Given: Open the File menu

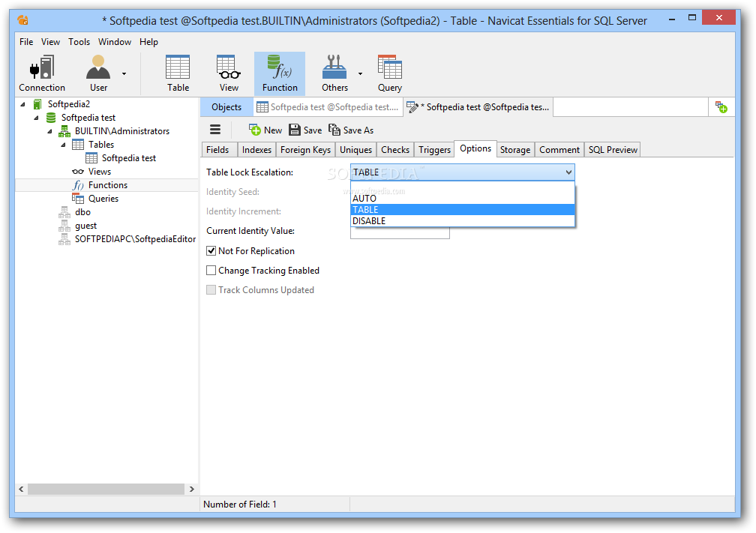Looking at the screenshot, I should click(26, 42).
